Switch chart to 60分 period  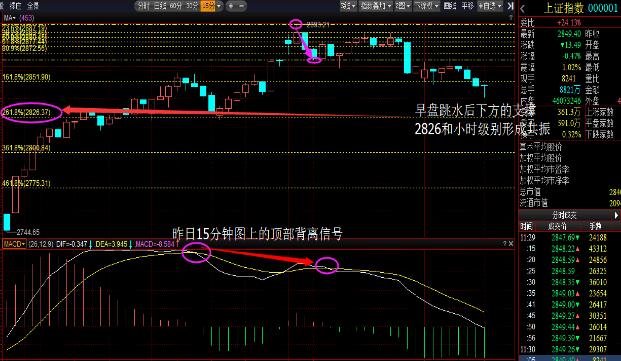175,6
